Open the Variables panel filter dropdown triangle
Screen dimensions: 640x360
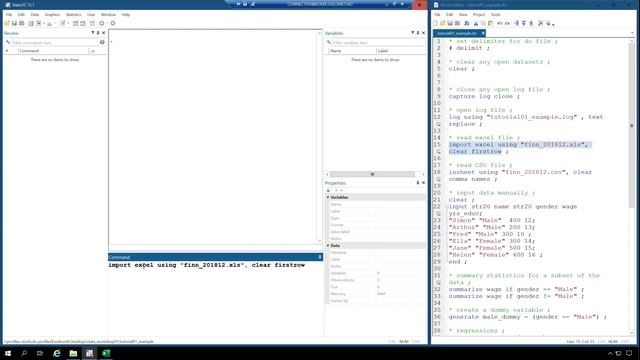coord(413,33)
